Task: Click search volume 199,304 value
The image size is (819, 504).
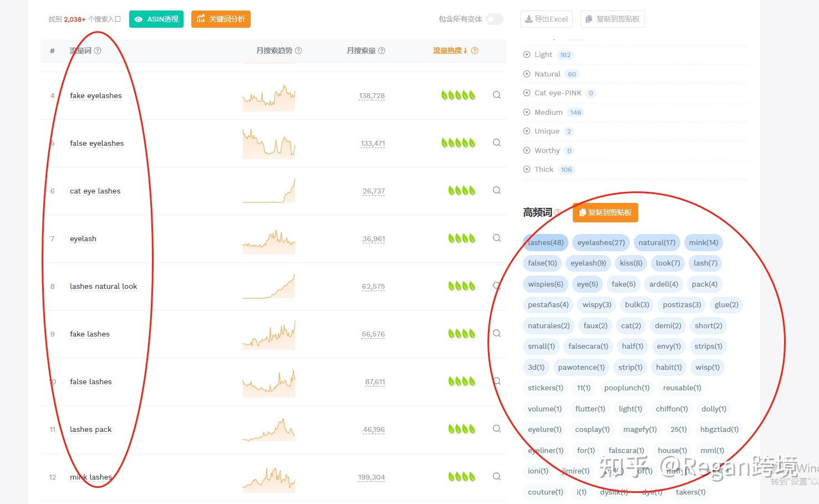Action: point(372,477)
